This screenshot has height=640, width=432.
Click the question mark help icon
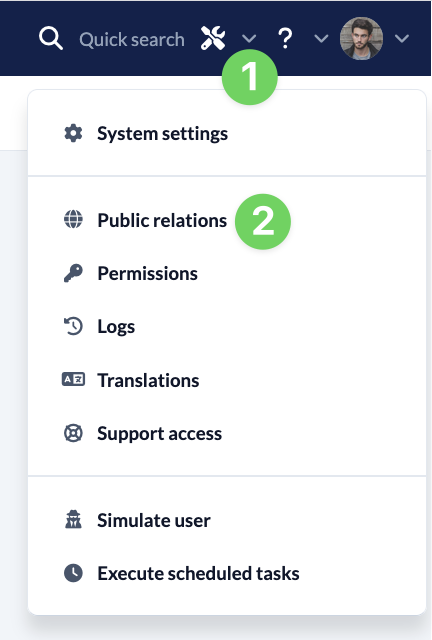coord(285,39)
